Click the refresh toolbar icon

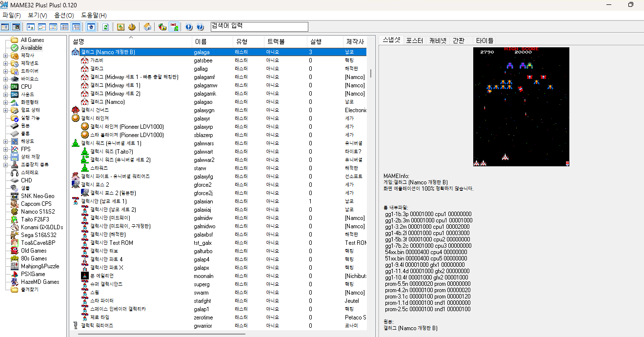[105, 27]
